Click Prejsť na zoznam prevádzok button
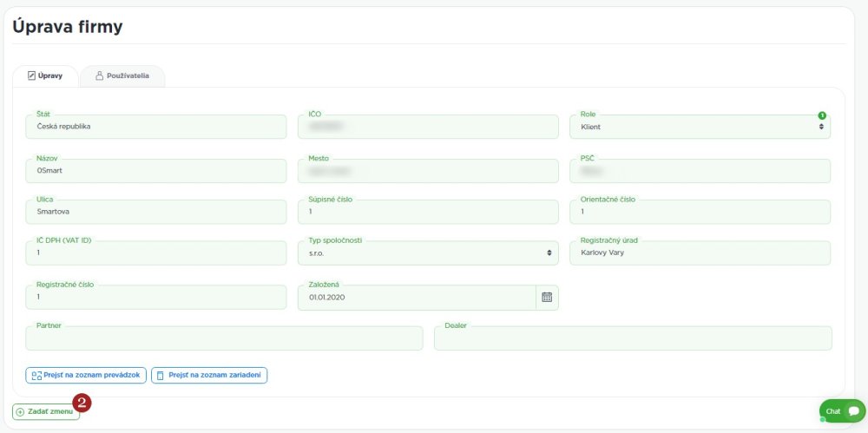The width and height of the screenshot is (868, 433). coord(86,376)
